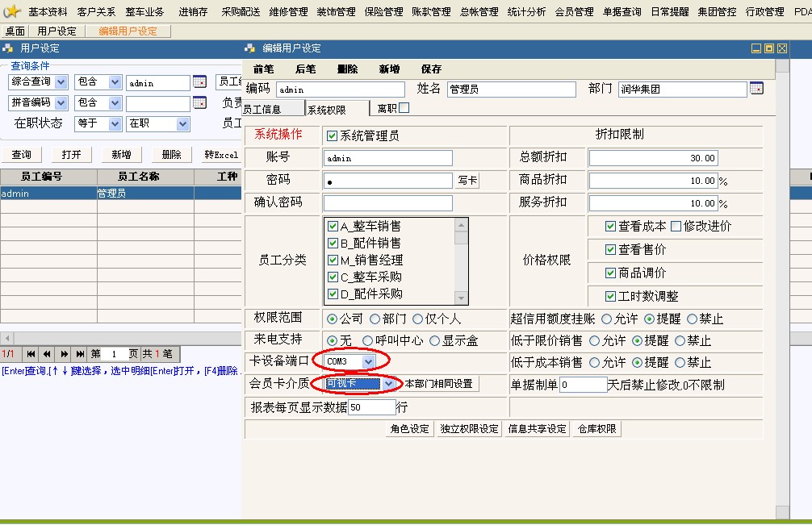The image size is (812, 525).
Task: Open calendar picker beside the 部门 field
Action: [756, 89]
